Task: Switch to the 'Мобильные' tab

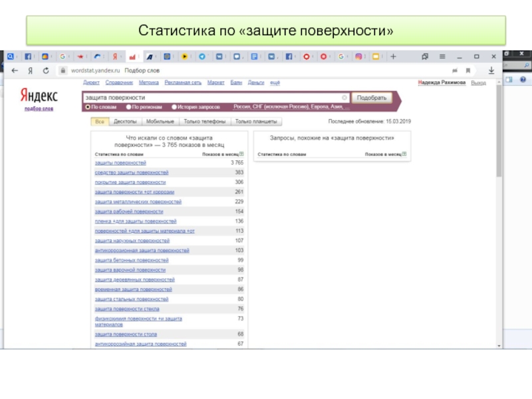Action: tap(160, 122)
